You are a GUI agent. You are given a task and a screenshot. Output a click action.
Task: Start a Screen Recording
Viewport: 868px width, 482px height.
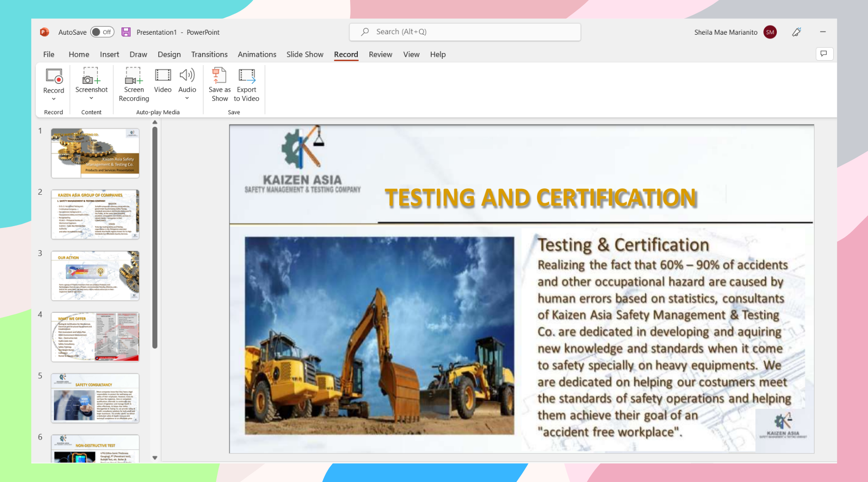[x=134, y=85]
